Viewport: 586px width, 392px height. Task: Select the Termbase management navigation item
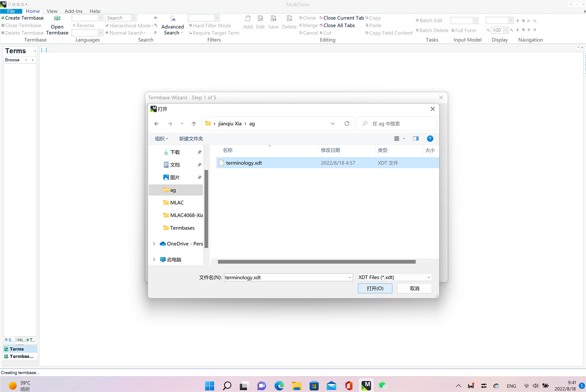pyautogui.click(x=20, y=356)
